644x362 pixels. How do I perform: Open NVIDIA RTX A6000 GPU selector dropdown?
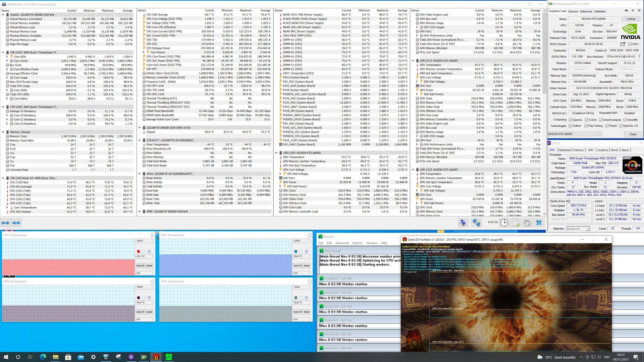(x=600, y=134)
